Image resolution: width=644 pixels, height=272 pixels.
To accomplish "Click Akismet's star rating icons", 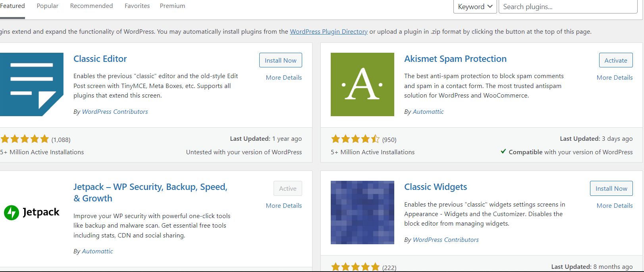I will point(355,139).
